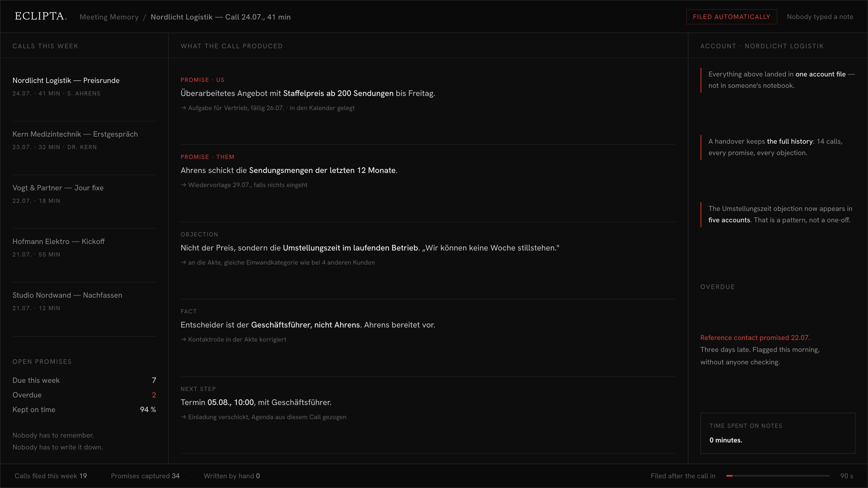
Task: Click the FILED AUTOMATICALLY badge
Action: [x=732, y=17]
